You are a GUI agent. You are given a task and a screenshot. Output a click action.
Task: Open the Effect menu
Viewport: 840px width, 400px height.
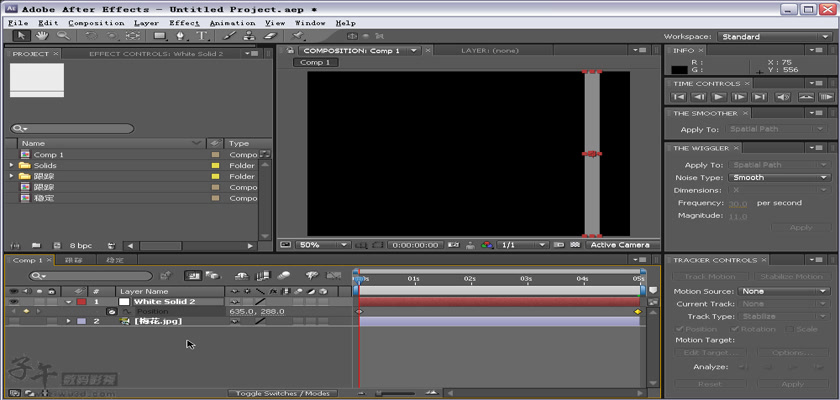pyautogui.click(x=184, y=23)
